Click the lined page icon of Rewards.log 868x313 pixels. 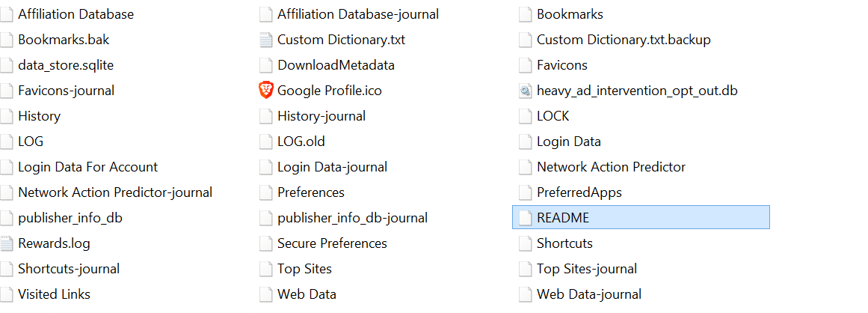coord(7,243)
